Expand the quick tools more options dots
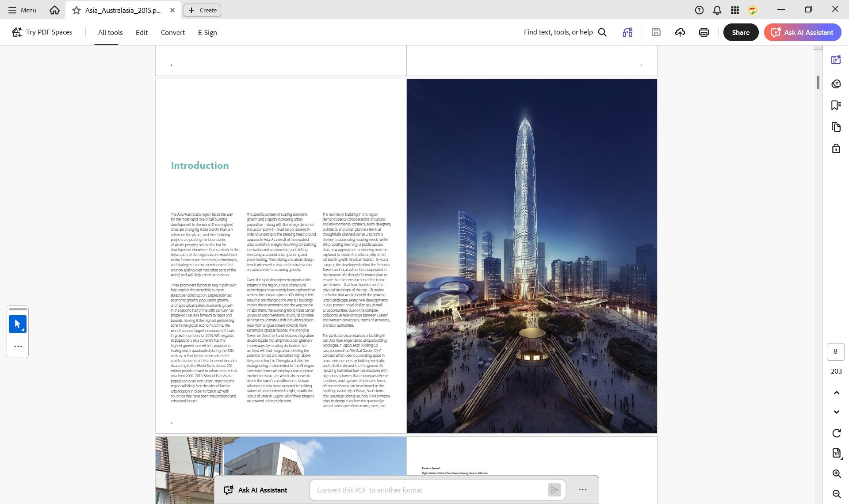This screenshot has height=504, width=849. click(x=18, y=347)
